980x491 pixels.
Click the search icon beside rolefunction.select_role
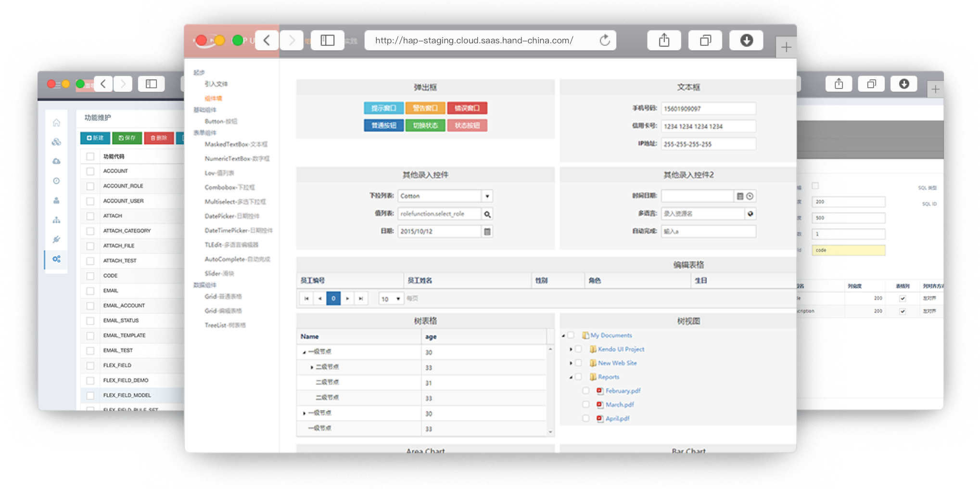click(x=487, y=214)
